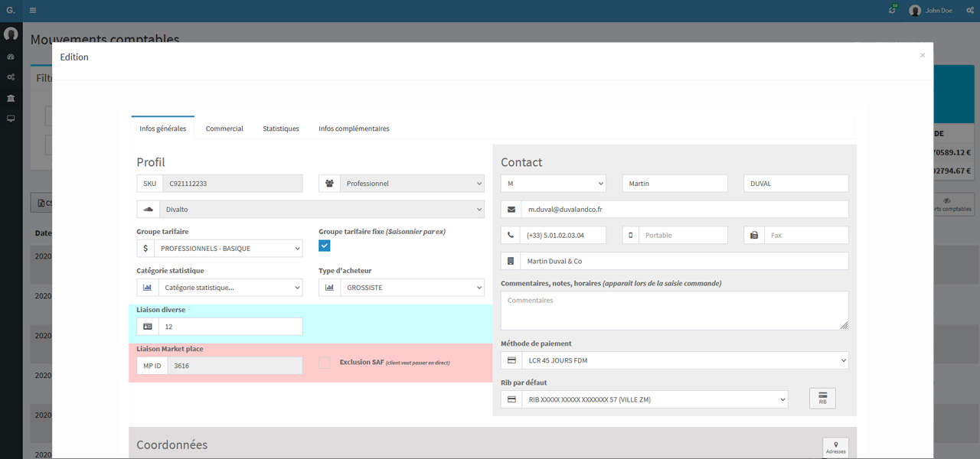Toggle the Exclusion SAF checkbox

(x=325, y=363)
